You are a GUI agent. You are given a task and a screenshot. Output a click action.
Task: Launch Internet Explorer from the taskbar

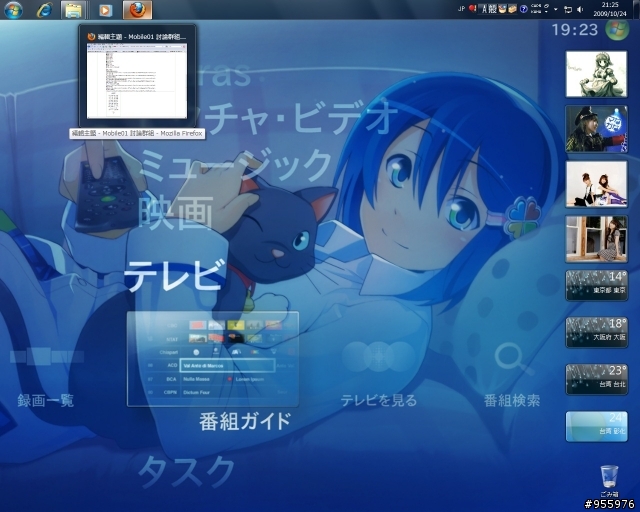point(44,10)
